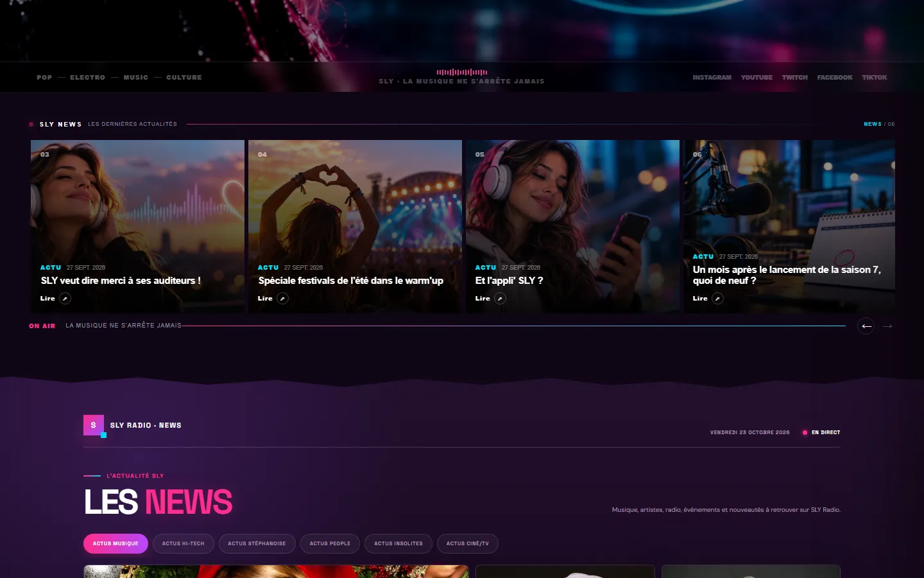
Task: Click the previous-slide arrow in the news carousel
Action: (866, 326)
